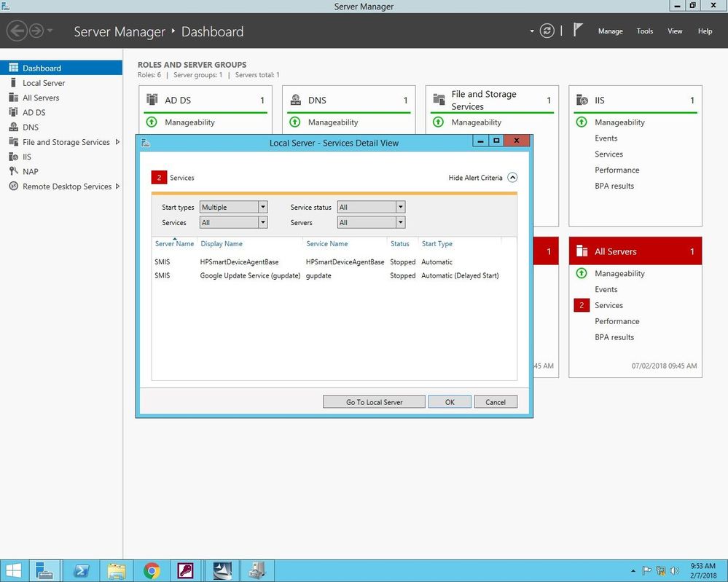Open the navigation history dropdown arrow

(50, 31)
